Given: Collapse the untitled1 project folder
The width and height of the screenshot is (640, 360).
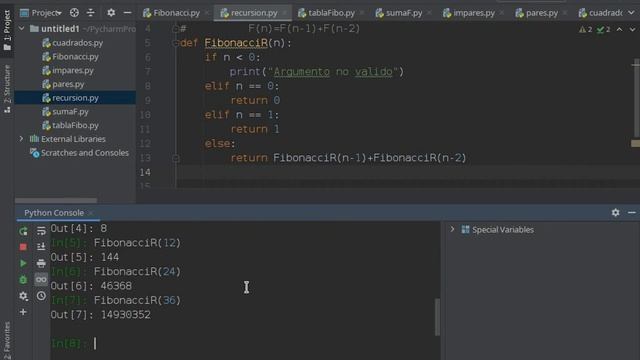Looking at the screenshot, I should [x=22, y=29].
